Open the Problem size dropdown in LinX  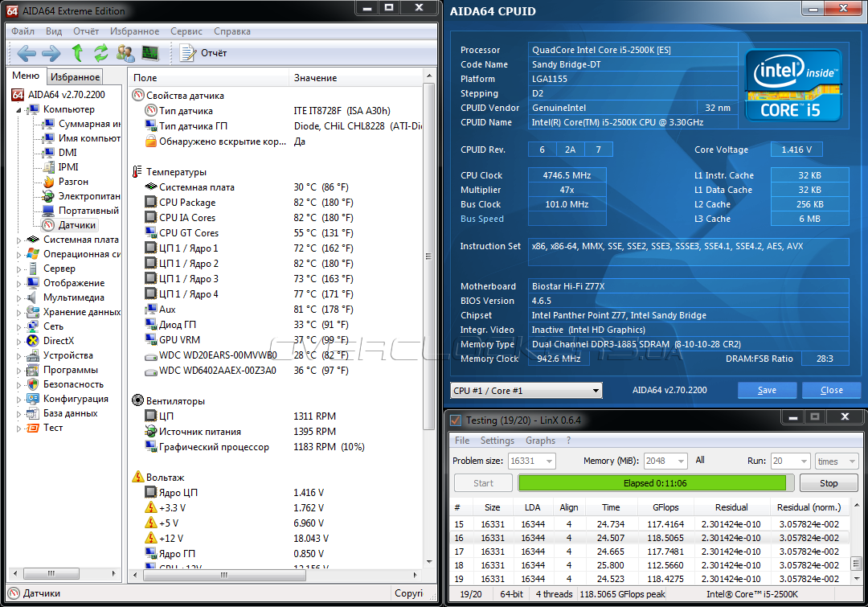pyautogui.click(x=549, y=461)
